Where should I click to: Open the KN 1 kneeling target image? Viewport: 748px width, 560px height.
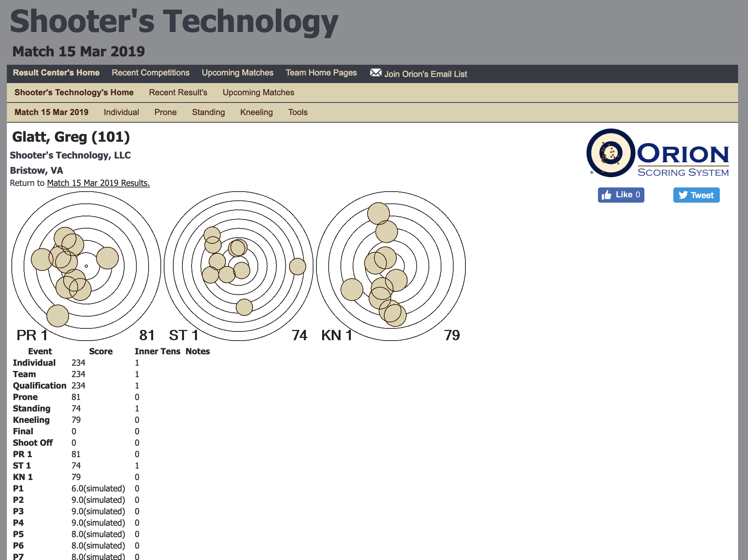pyautogui.click(x=391, y=266)
